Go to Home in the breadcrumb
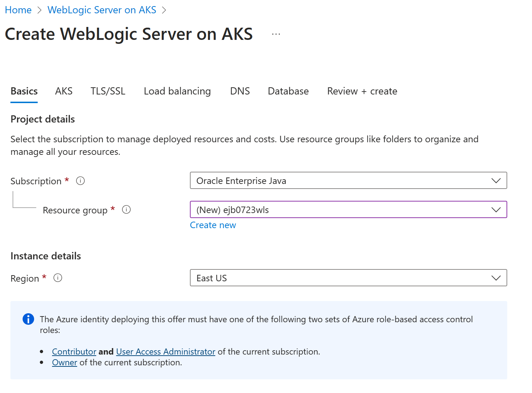This screenshot has height=393, width=532. coord(18,10)
